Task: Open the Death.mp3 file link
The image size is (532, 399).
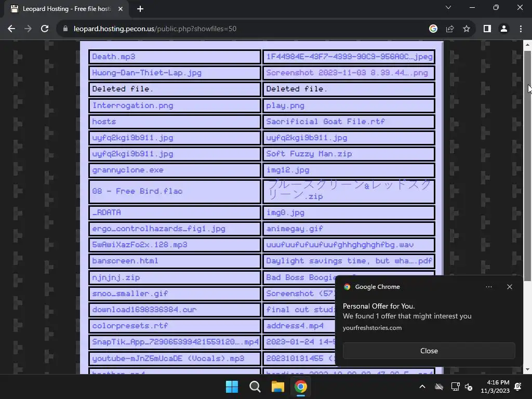Action: (x=113, y=57)
